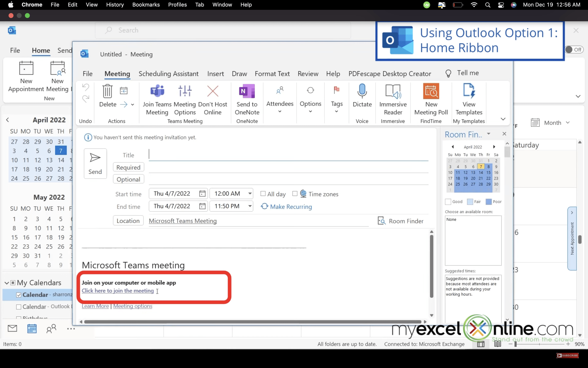Check the Time zones checkbox
Screen dimensions: 588x368
point(295,193)
